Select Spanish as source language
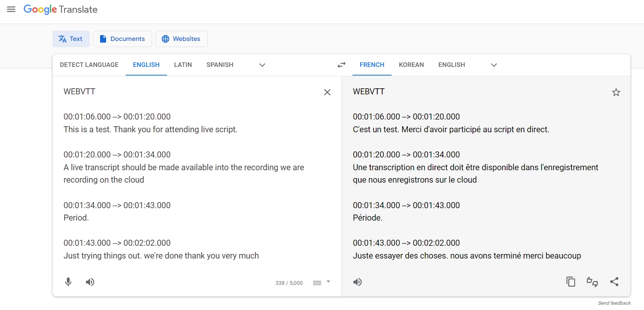644x310 pixels. tap(220, 65)
